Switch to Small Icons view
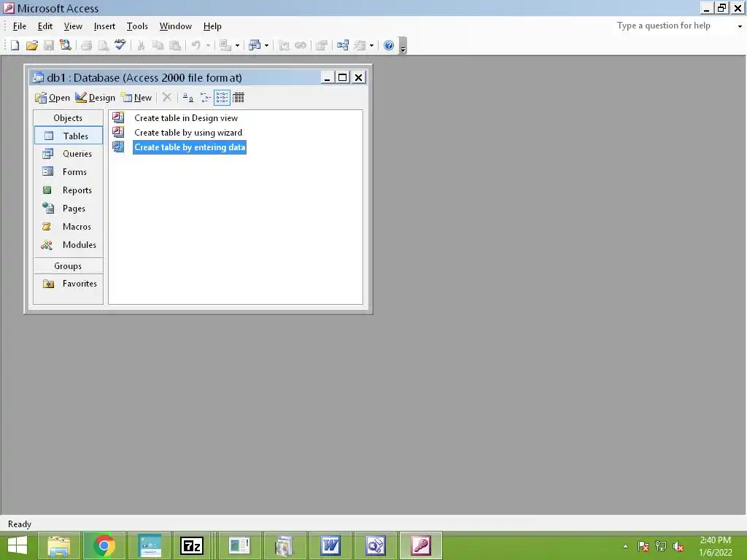 tap(205, 98)
